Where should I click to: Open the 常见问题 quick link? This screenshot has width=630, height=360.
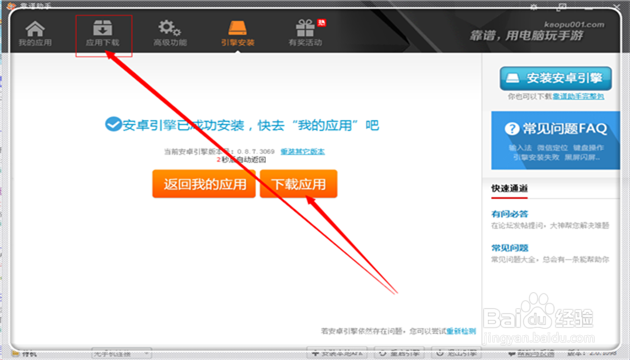click(509, 248)
